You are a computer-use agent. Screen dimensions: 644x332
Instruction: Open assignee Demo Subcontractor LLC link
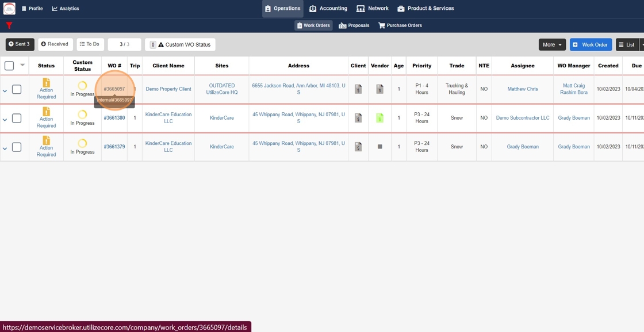tap(523, 117)
